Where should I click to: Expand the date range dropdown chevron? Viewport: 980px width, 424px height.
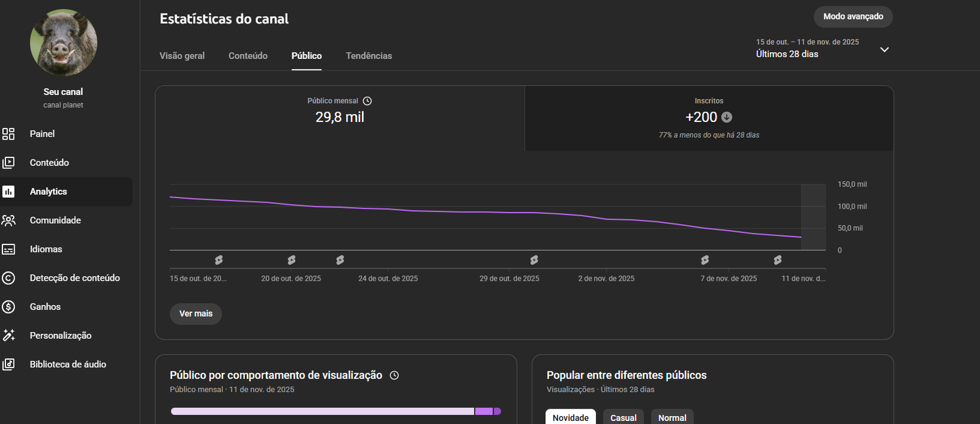884,50
